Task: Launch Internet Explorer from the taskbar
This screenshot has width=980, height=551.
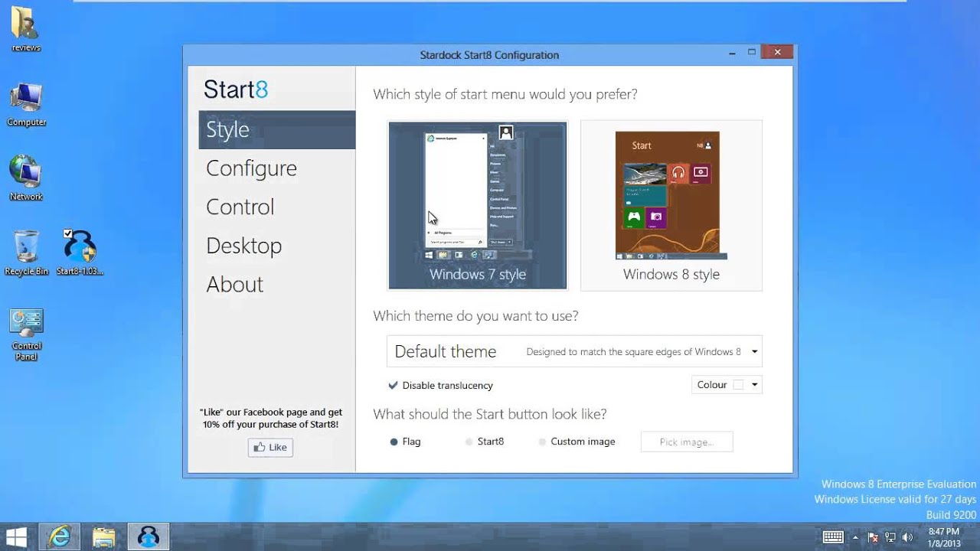Action: click(59, 536)
